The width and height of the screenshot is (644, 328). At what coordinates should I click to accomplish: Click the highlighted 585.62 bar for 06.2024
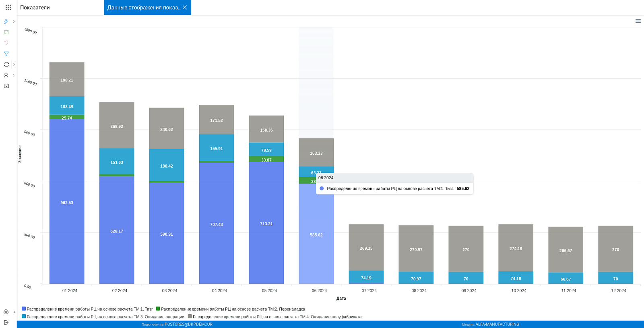(x=316, y=234)
